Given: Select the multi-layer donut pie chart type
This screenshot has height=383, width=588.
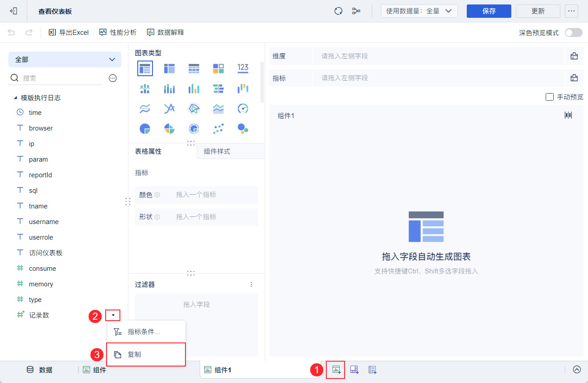Looking at the screenshot, I should pos(194,129).
